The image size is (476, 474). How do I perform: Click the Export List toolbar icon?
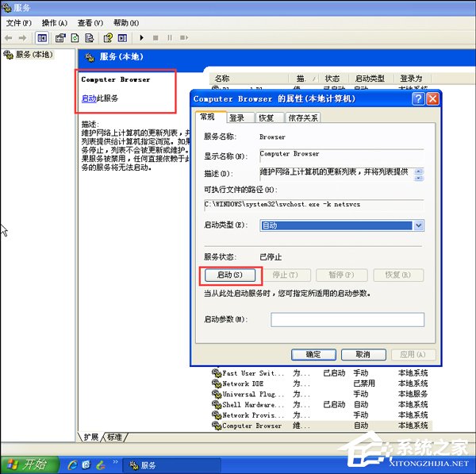pos(89,37)
